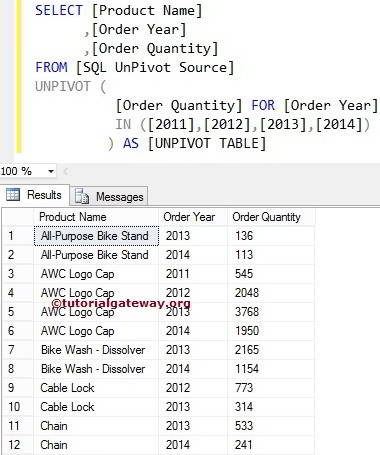Image resolution: width=380 pixels, height=455 pixels.
Task: Click the SELECT keyword in query
Action: pyautogui.click(x=59, y=10)
